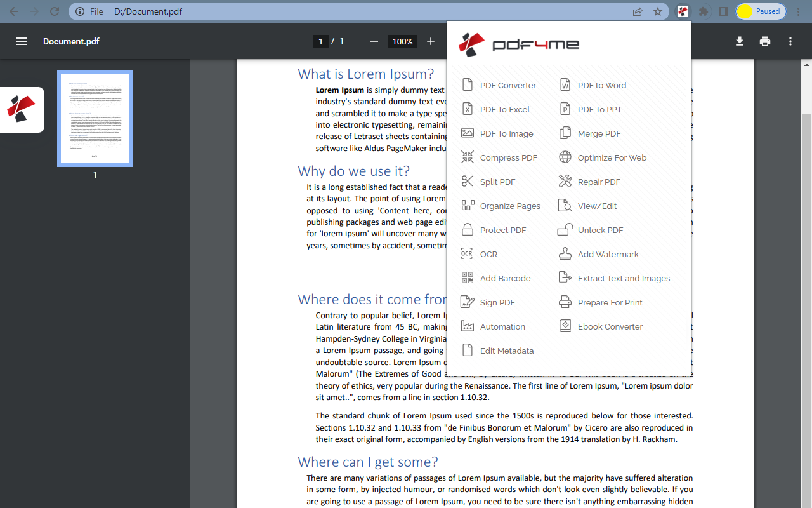812x508 pixels.
Task: Select Compress PDF option
Action: coord(499,157)
